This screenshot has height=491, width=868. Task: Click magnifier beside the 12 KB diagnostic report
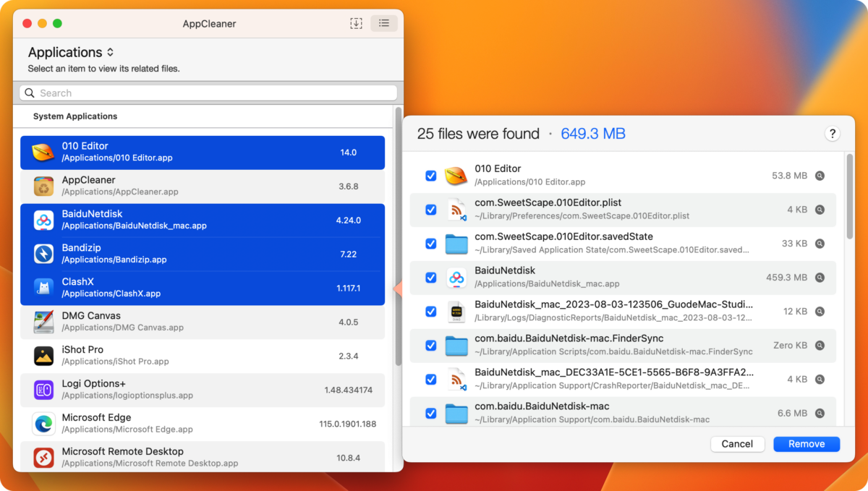click(x=820, y=312)
